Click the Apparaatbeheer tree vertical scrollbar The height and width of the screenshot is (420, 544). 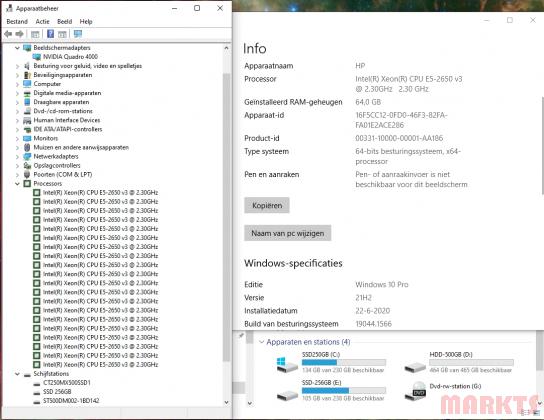click(226, 217)
